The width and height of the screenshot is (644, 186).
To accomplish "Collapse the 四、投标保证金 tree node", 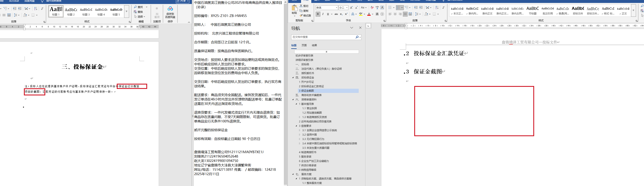I will 293,78.
